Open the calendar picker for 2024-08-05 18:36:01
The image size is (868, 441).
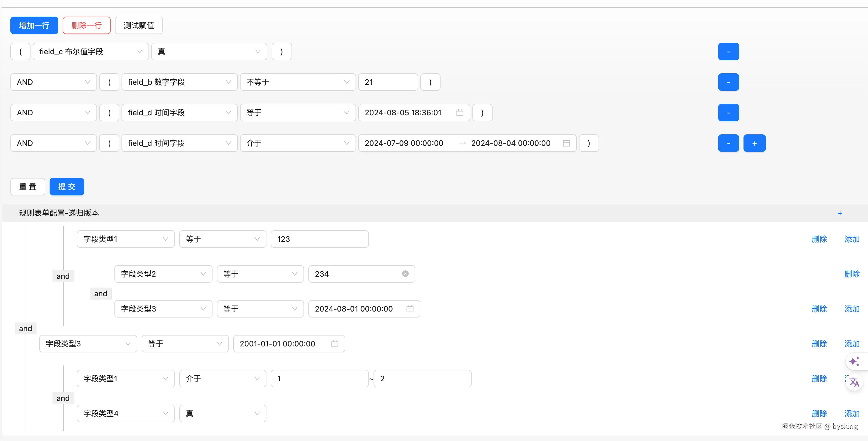pyautogui.click(x=460, y=113)
